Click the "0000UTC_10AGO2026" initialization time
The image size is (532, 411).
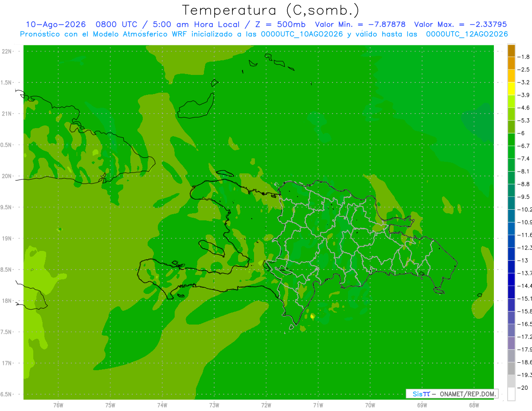coord(302,34)
